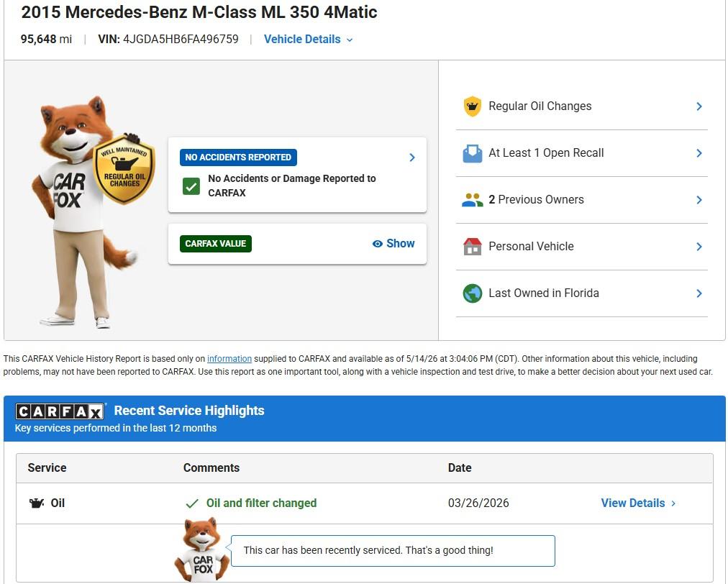The height and width of the screenshot is (584, 728).
Task: Click the VIN number 4JGDA5HB6FA496759
Action: (x=181, y=40)
